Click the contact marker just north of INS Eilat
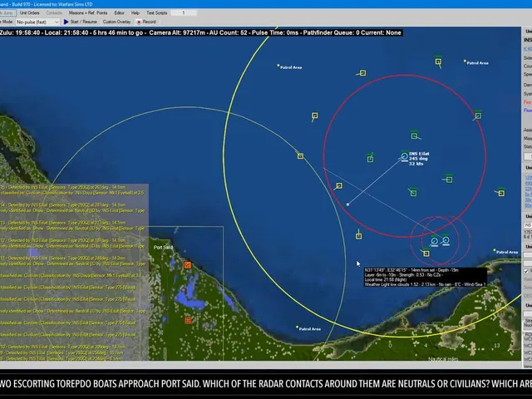The height and width of the screenshot is (399, 532). coord(414,136)
